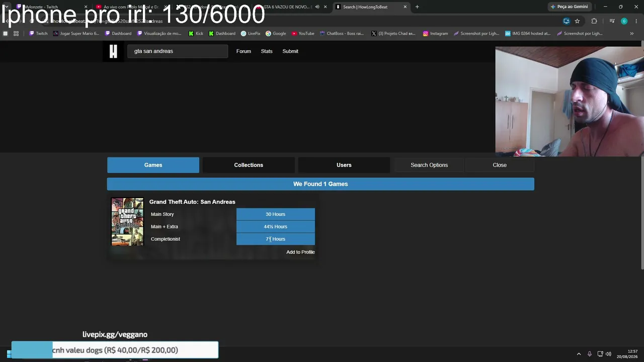Viewport: 644px width, 362px height.
Task: Click the Close search button
Action: click(500, 165)
